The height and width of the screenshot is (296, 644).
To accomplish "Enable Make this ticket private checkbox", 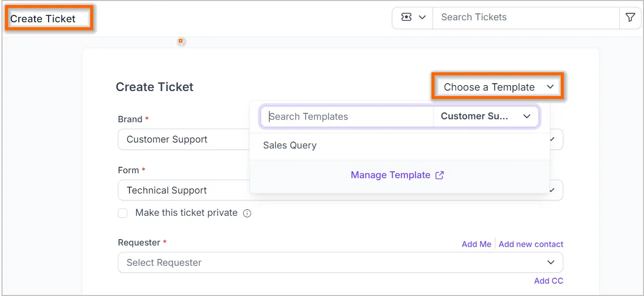I will (123, 213).
